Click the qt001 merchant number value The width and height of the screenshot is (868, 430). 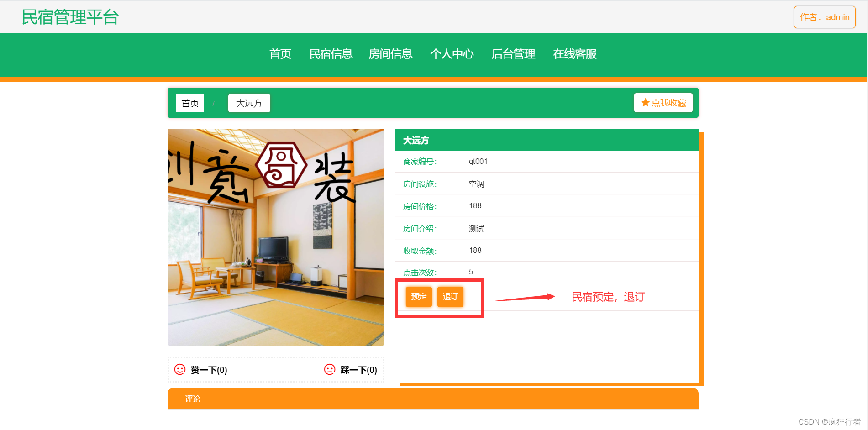coord(478,162)
